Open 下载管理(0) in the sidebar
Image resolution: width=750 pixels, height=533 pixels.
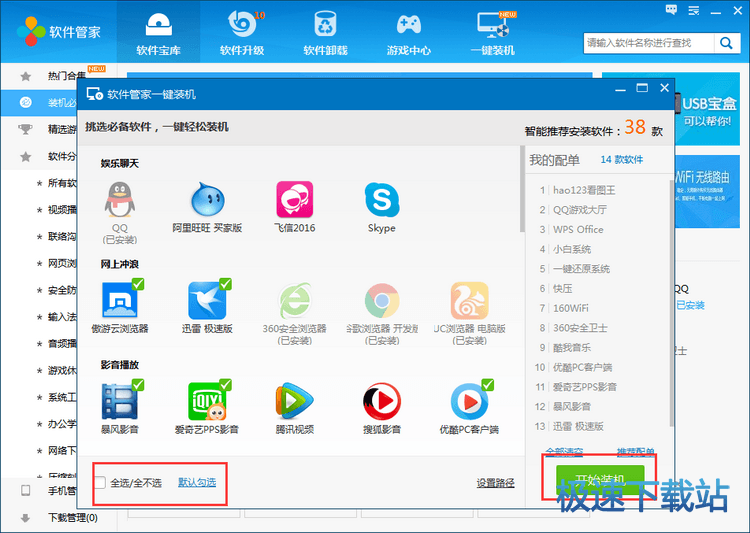73,518
